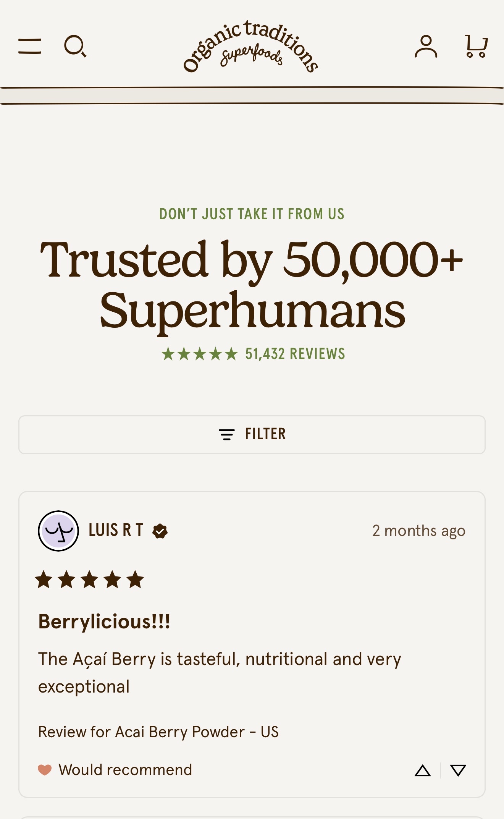Click the reviewer name Luis R T
The image size is (504, 819).
pyautogui.click(x=116, y=531)
